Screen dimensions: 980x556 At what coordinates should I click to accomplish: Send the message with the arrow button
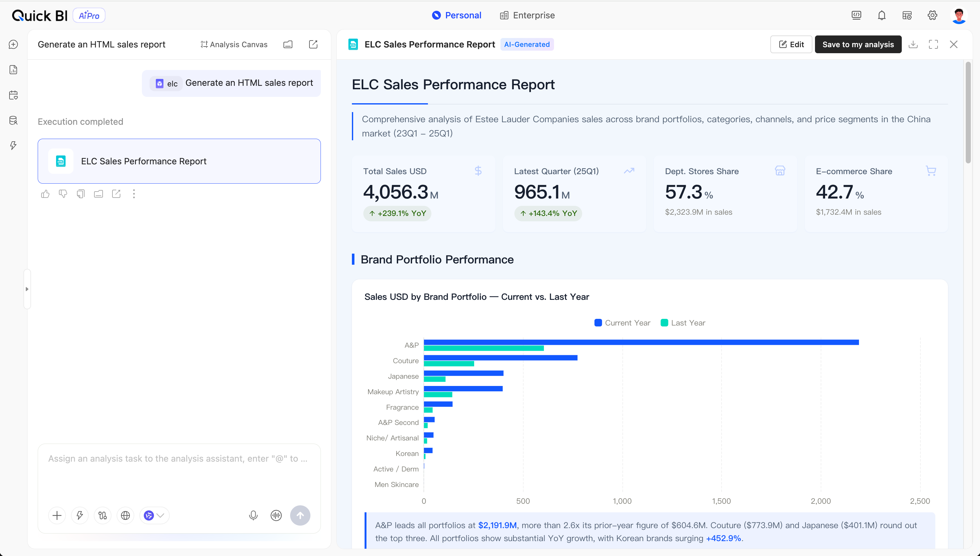click(x=300, y=515)
